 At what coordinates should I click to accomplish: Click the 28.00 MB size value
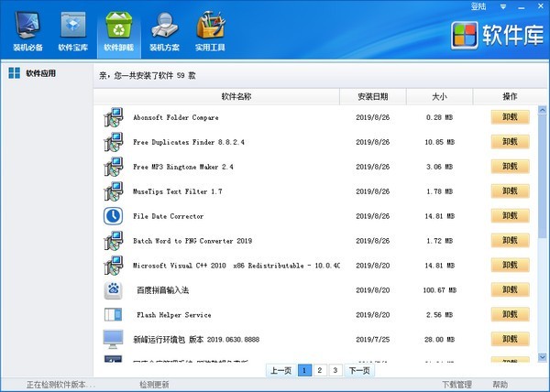click(x=439, y=340)
